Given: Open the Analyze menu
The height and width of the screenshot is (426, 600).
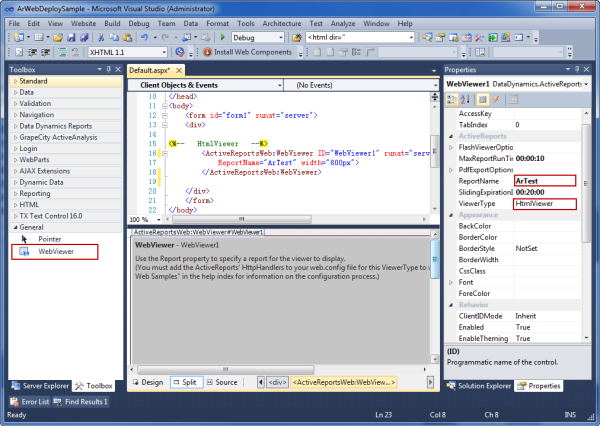Looking at the screenshot, I should [343, 23].
